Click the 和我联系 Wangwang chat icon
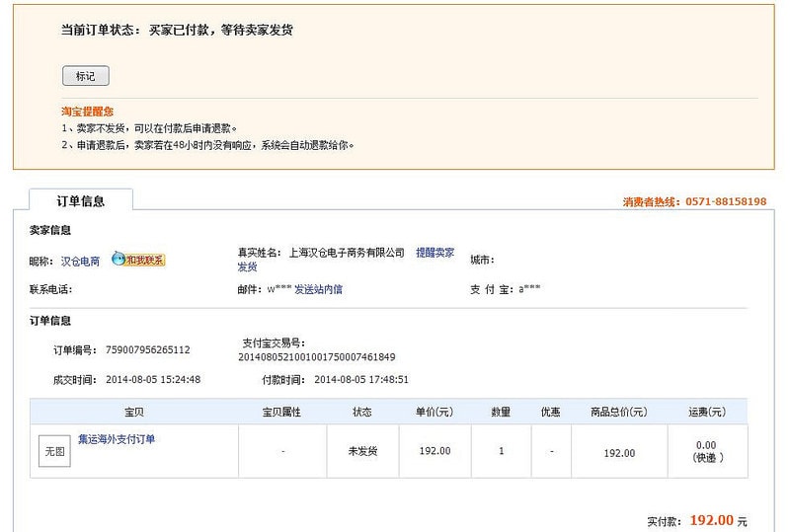 pos(138,260)
